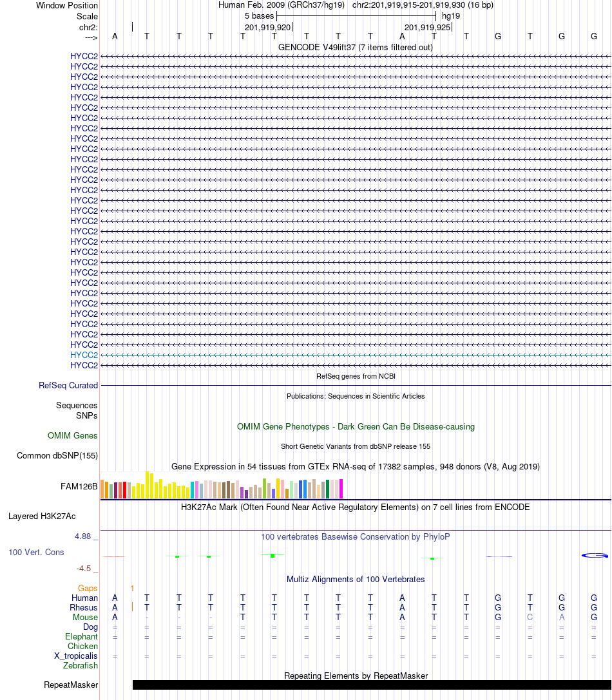Click the light-blue highlighted HYCC2 transcript label
This screenshot has height=700, width=612.
(x=84, y=355)
